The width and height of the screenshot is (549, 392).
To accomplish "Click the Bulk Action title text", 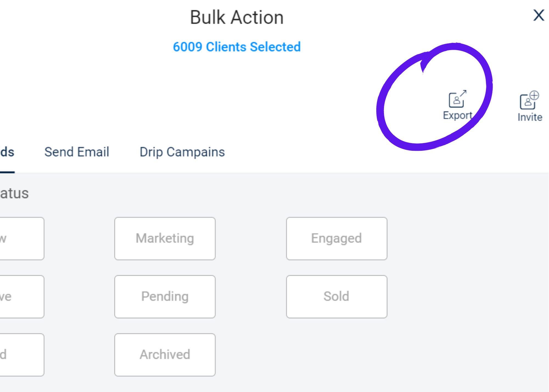I will click(x=237, y=17).
